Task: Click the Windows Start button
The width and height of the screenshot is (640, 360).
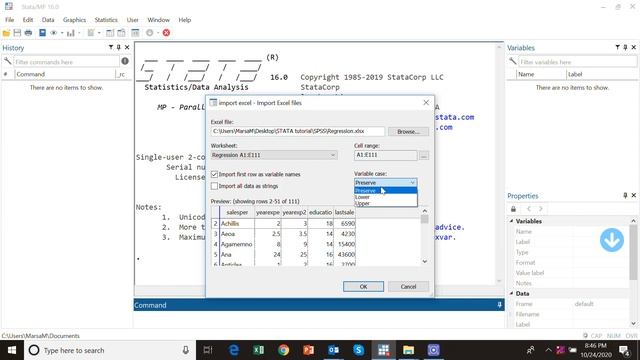Action: pos(12,350)
